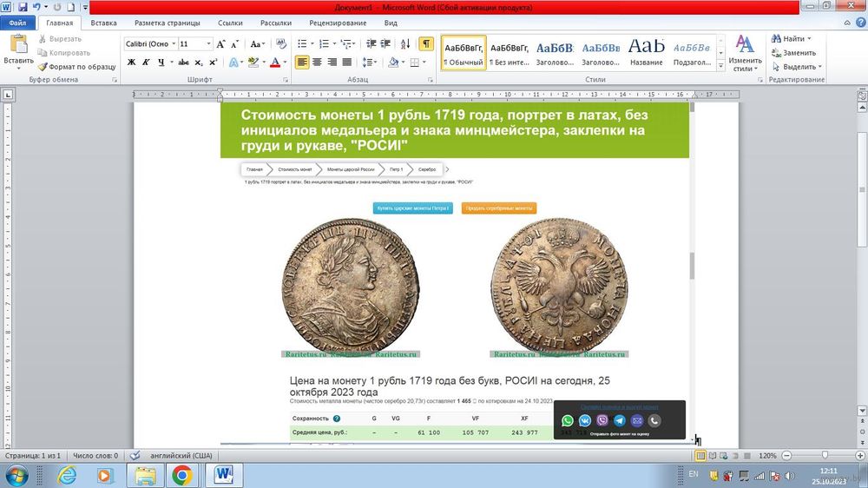The height and width of the screenshot is (488, 868).
Task: Open font name dropdown Calibri
Action: [174, 43]
